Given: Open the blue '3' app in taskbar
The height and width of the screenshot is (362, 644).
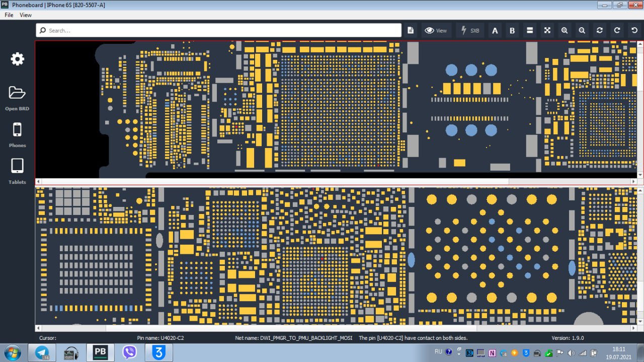Looking at the screenshot, I should tap(158, 353).
